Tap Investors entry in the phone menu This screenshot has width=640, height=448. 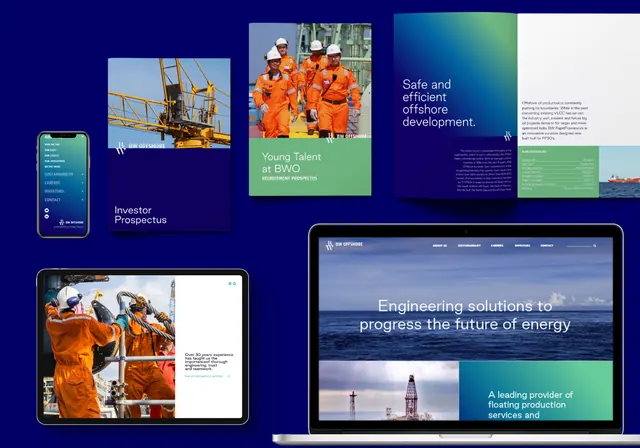point(54,191)
